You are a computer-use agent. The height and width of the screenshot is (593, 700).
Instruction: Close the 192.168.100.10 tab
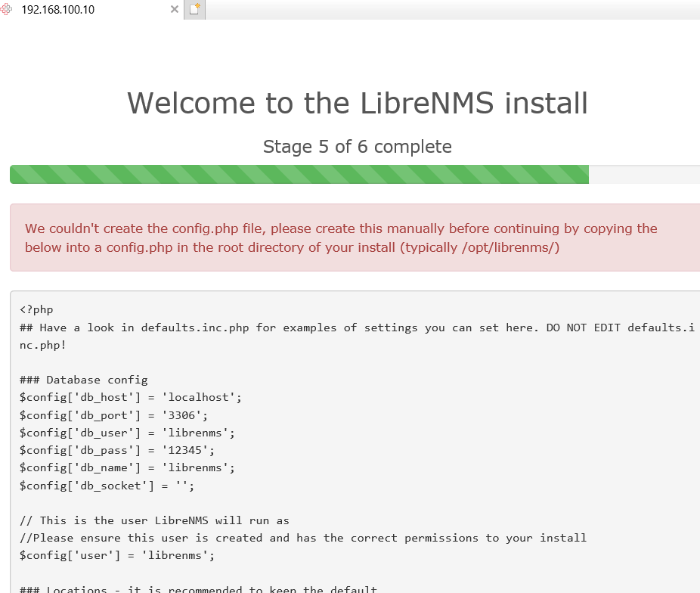(175, 9)
